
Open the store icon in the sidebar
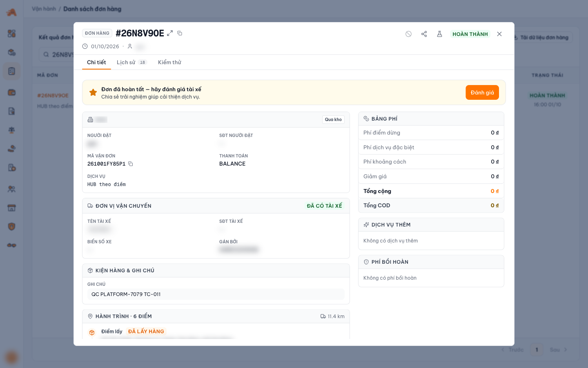(x=11, y=208)
